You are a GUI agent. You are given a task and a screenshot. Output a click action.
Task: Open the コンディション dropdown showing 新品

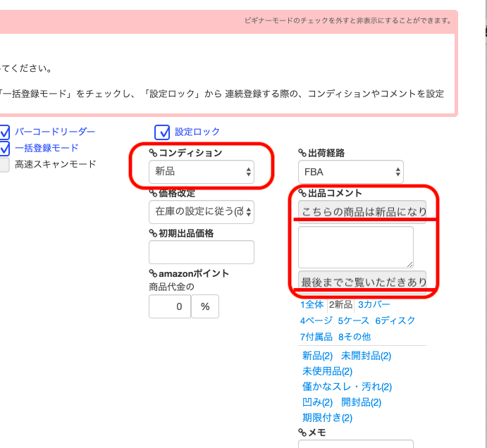tap(202, 172)
